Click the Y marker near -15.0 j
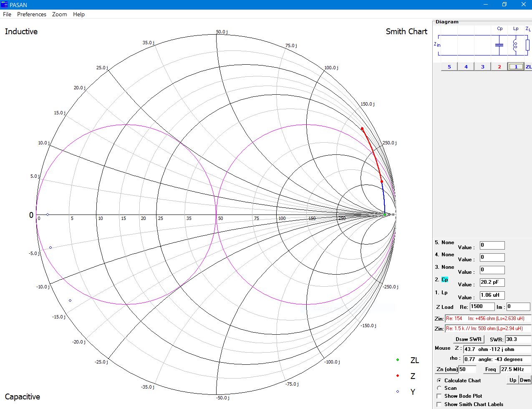 pyautogui.click(x=70, y=300)
